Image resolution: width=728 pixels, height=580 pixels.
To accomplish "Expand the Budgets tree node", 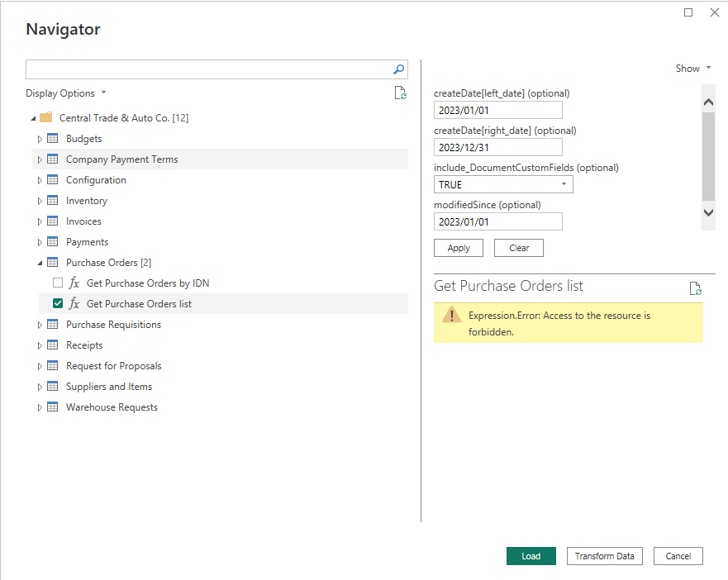I will 40,138.
